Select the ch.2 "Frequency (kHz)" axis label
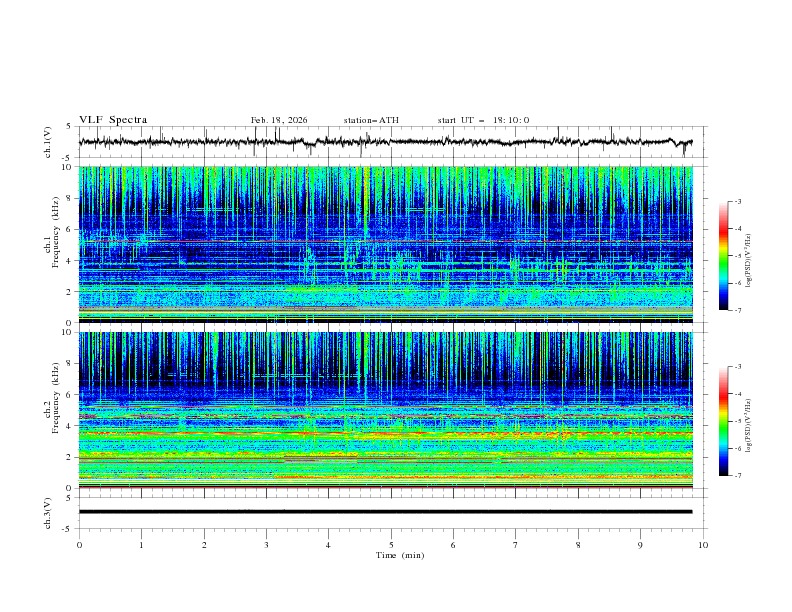 [x=56, y=397]
